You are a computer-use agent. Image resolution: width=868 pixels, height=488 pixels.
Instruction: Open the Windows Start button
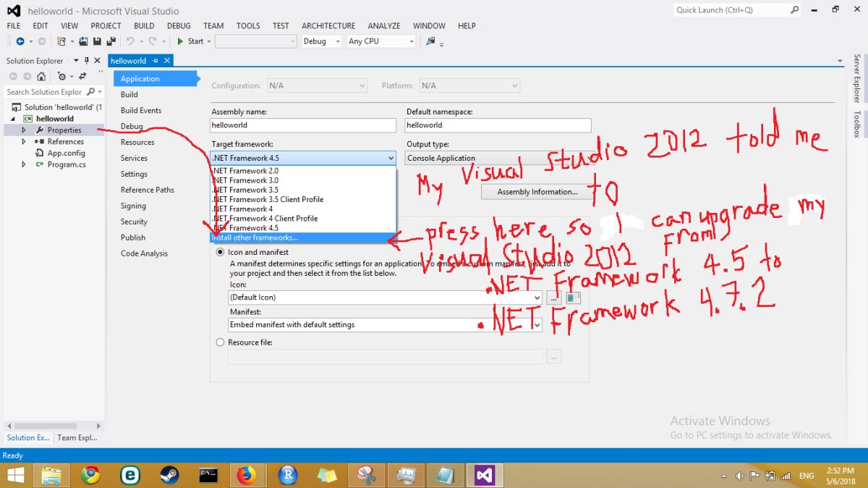(x=15, y=475)
